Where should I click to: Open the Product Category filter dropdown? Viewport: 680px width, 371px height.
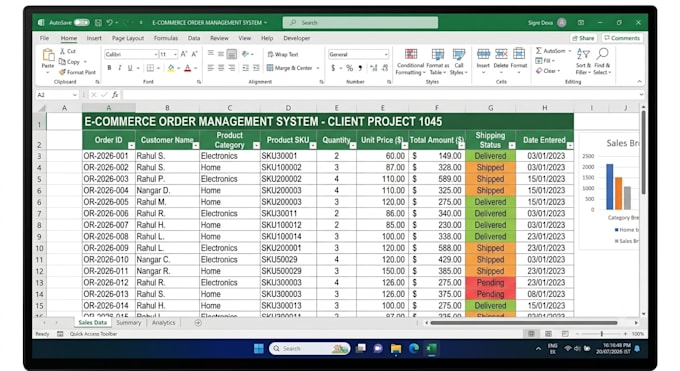(x=256, y=146)
